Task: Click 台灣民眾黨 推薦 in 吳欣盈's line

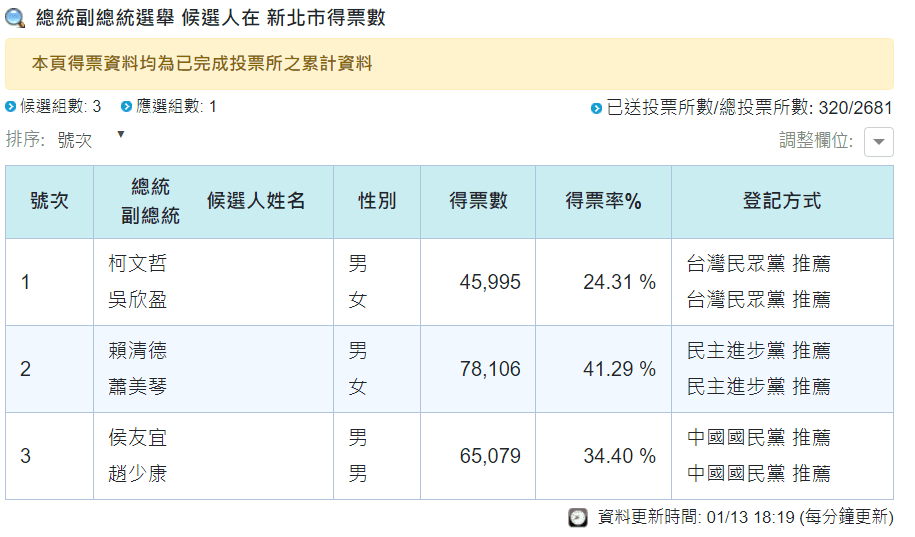Action: click(x=759, y=300)
